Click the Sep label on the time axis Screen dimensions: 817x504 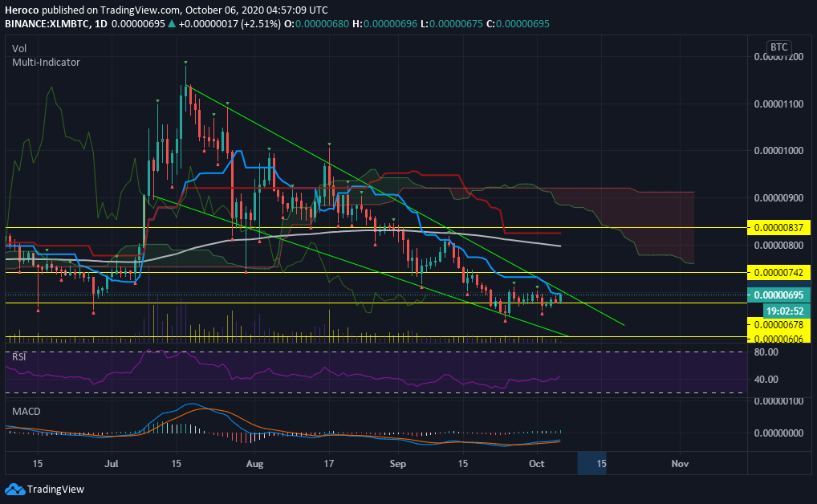pos(397,463)
